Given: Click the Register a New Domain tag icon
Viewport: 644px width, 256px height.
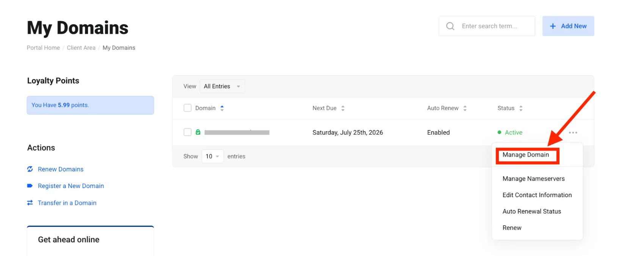Looking at the screenshot, I should point(30,186).
